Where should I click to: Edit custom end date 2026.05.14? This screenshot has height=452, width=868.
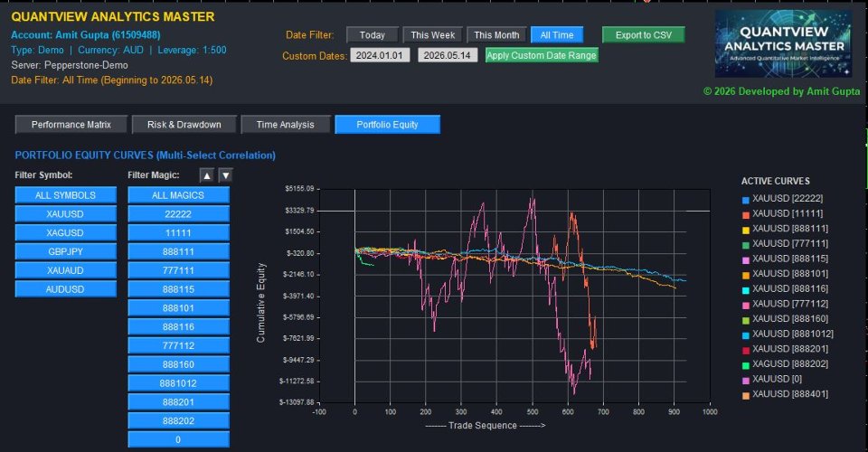(448, 55)
